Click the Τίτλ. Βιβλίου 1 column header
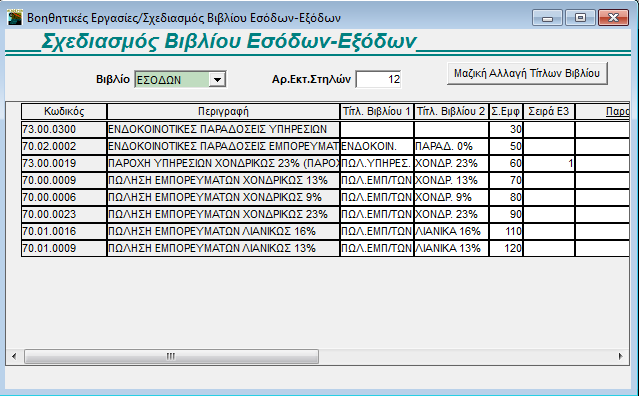639x396 pixels. (377, 111)
